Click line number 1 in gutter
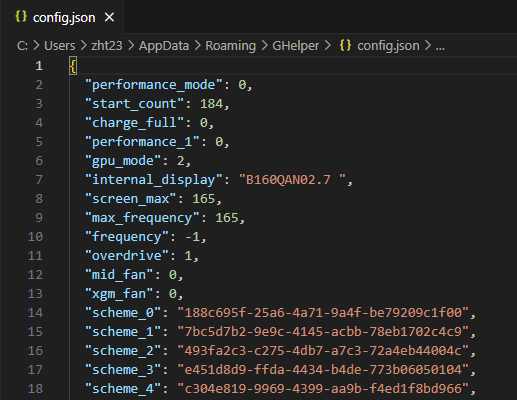 click(39, 66)
